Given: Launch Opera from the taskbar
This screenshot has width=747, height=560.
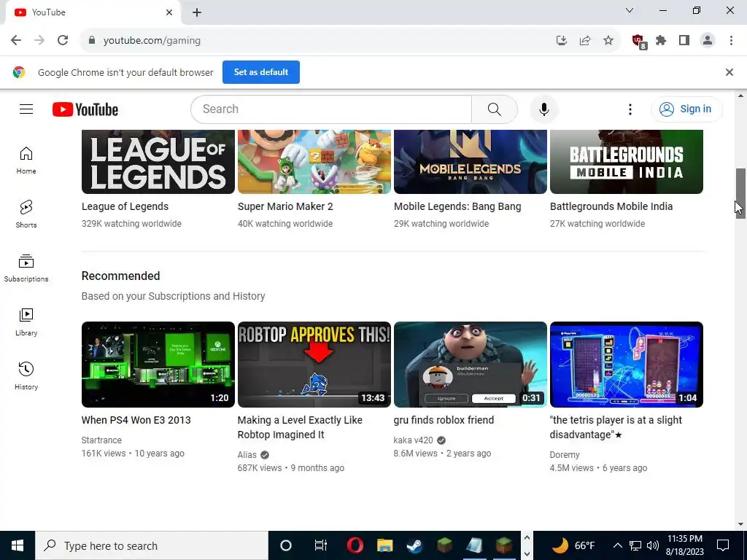Looking at the screenshot, I should [x=355, y=545].
